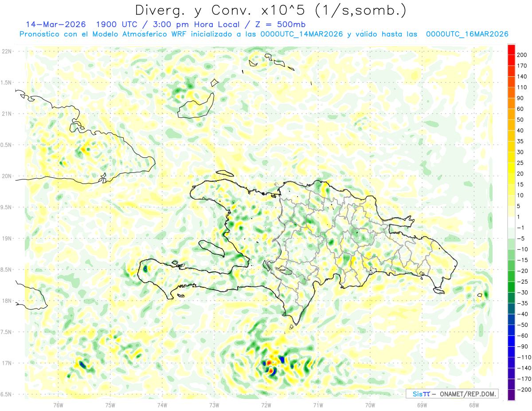Click the colorbar value '-90'
This screenshot has width=532, height=411.
(x=522, y=346)
